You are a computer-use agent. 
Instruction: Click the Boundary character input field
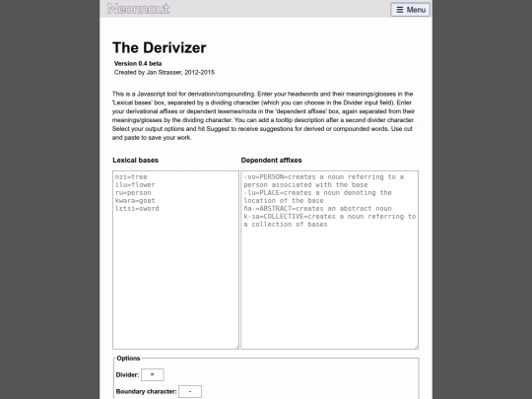click(x=190, y=391)
